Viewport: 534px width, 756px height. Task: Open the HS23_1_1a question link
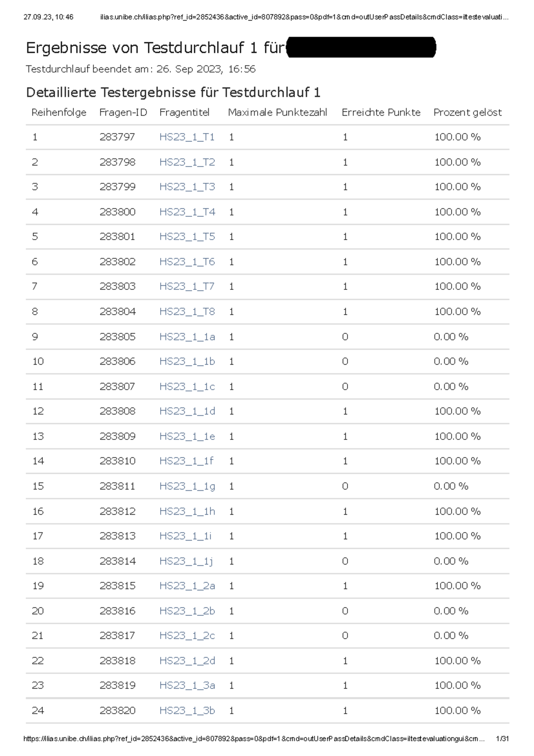(x=187, y=337)
